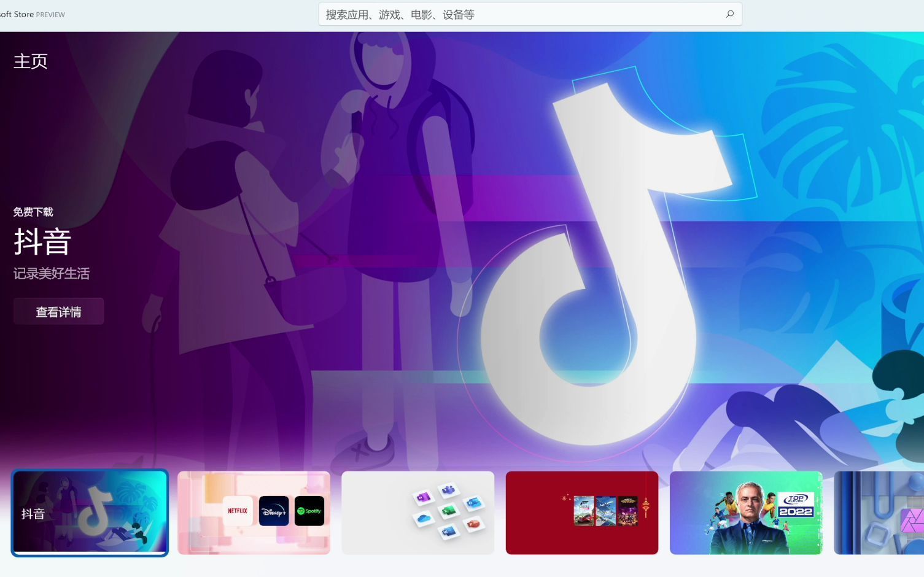924x577 pixels.
Task: Click the Netflix icon in streaming card
Action: [238, 511]
